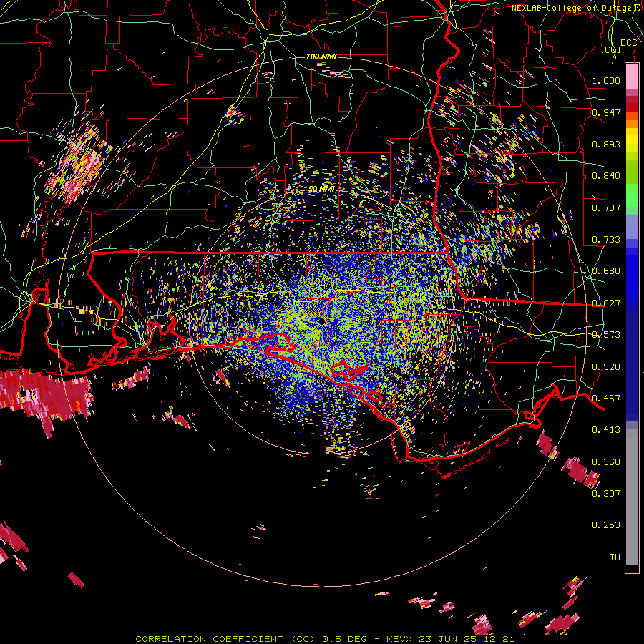Select the 0.573 scale value
Viewport: 644px width, 644px height.
click(606, 334)
